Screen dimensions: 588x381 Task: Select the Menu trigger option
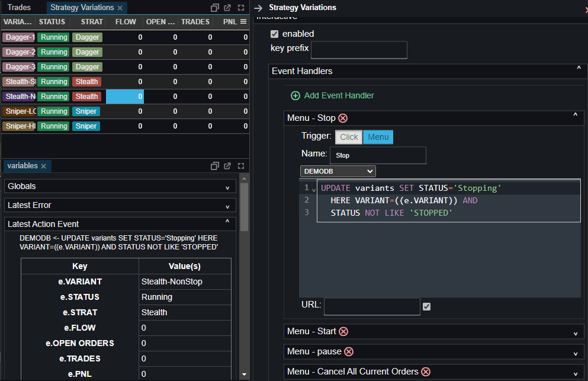378,137
